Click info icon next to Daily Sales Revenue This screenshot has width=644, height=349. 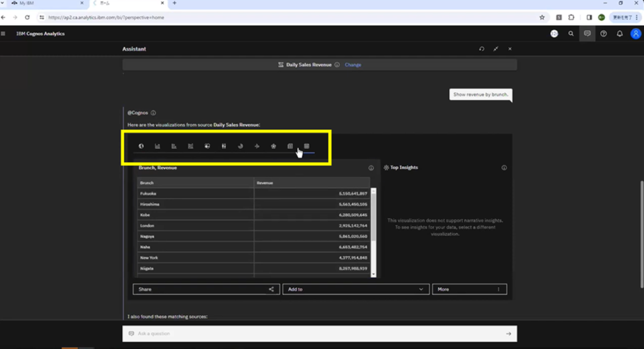pyautogui.click(x=337, y=65)
